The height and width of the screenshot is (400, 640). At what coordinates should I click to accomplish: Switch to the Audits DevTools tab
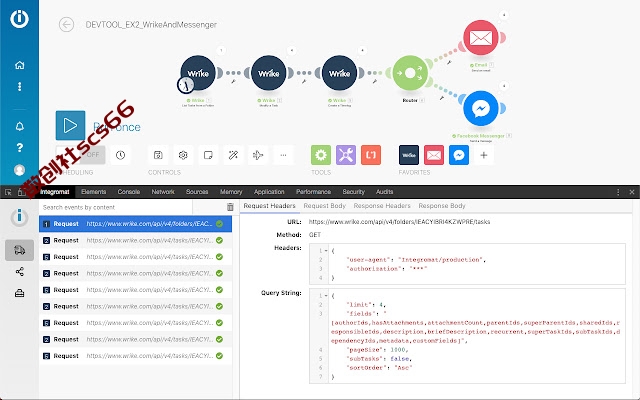(x=384, y=192)
